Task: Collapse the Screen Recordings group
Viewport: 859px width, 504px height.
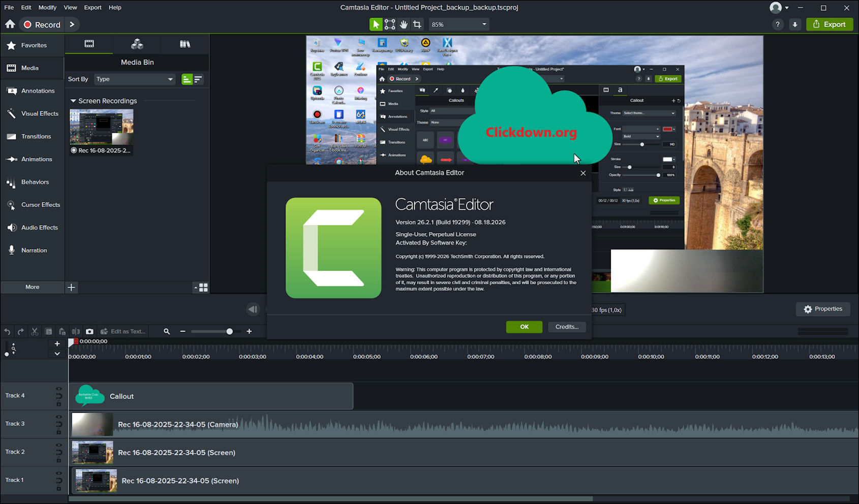Action: pos(73,101)
